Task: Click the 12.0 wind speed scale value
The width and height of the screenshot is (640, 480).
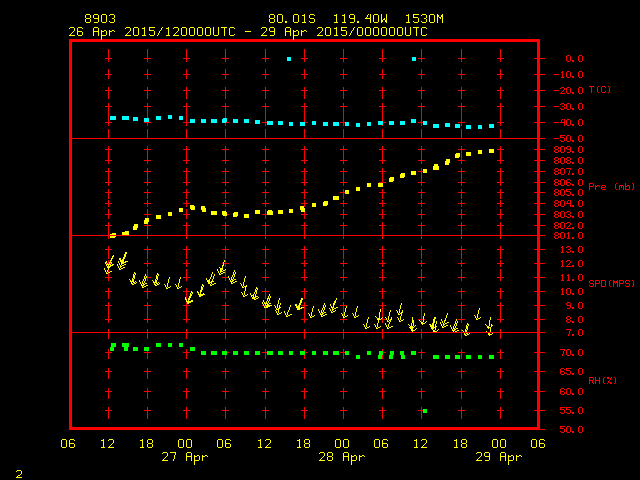Action: 571,264
